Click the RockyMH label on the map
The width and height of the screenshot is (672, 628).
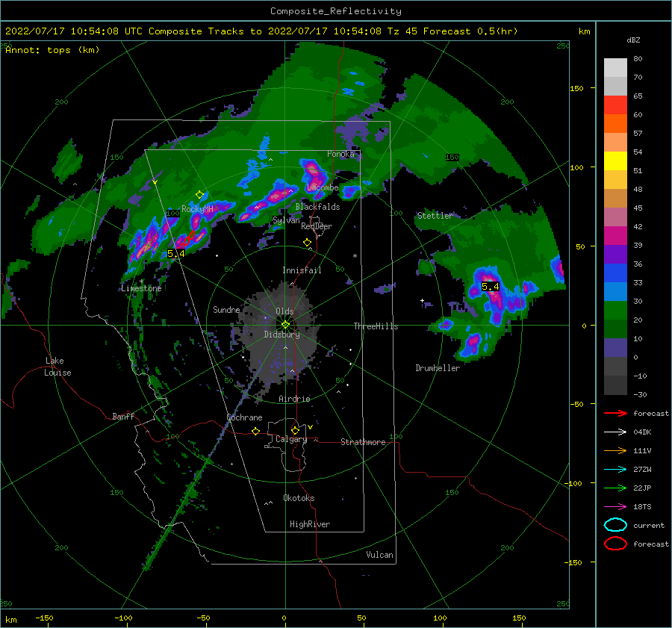pyautogui.click(x=197, y=209)
